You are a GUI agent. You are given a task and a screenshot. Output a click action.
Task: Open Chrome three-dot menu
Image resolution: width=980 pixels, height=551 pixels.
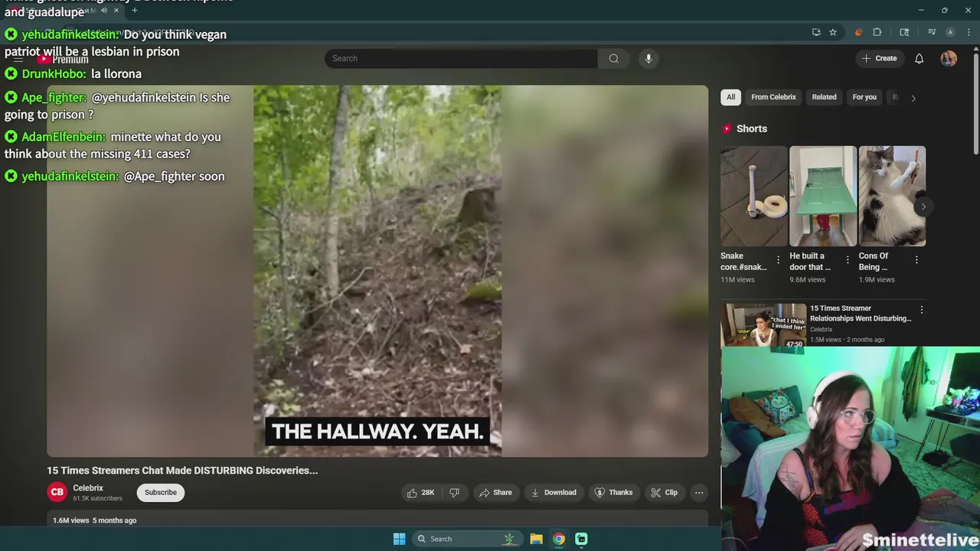[968, 32]
